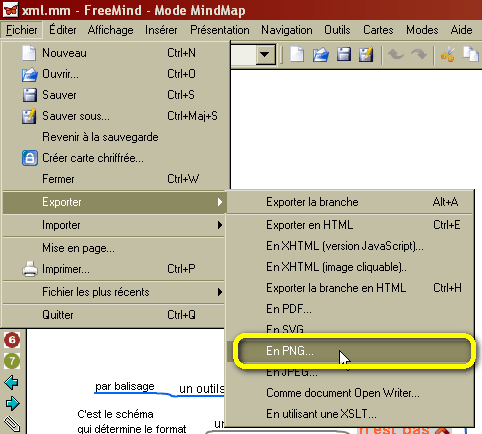
Task: Open the Aide menu
Action: 461,30
